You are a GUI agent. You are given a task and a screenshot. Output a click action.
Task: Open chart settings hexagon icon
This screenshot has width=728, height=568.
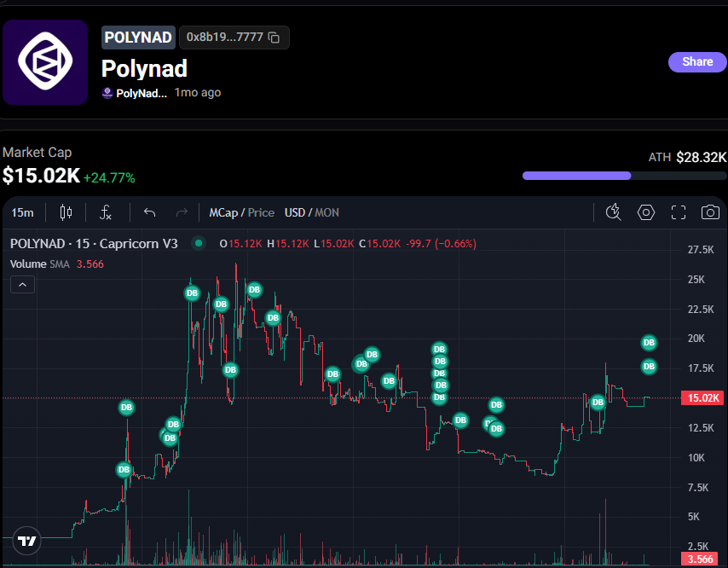click(646, 212)
